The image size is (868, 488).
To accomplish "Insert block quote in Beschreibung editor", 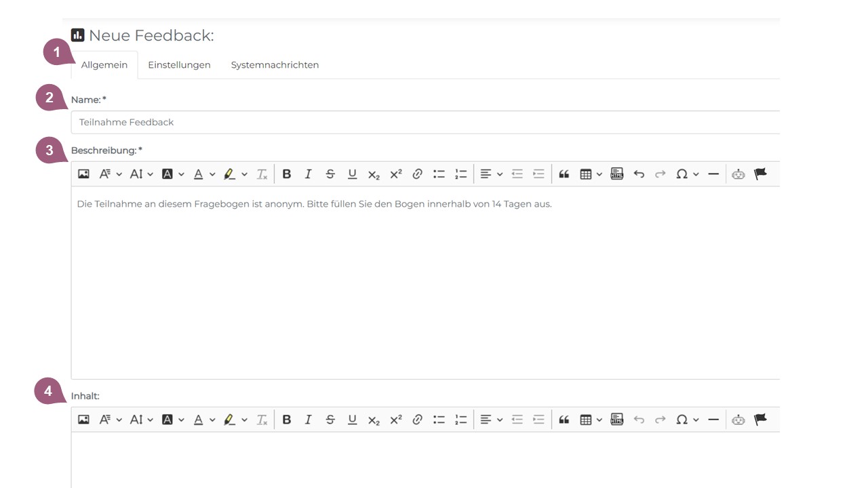I will tap(564, 174).
